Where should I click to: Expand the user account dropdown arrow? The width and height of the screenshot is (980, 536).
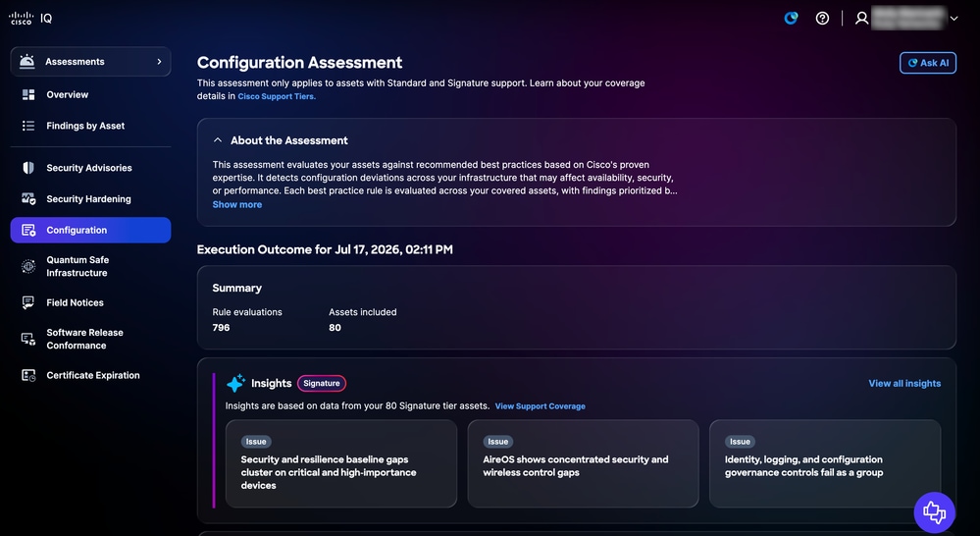click(954, 18)
